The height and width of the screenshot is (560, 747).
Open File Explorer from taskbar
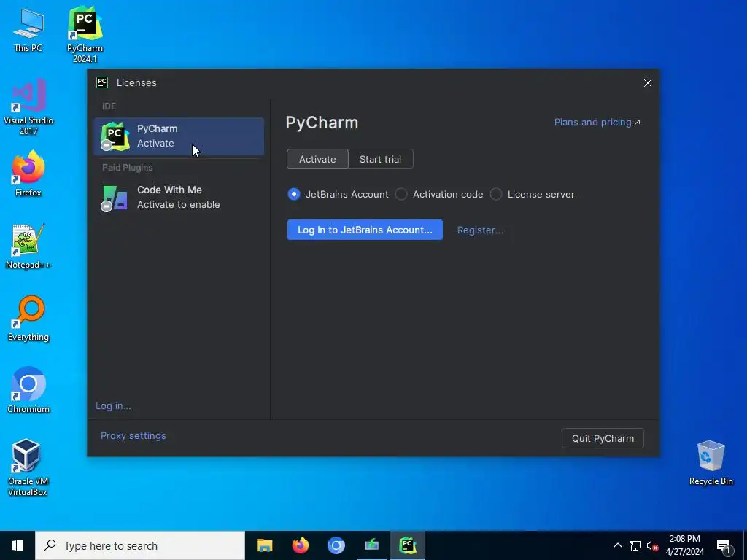pos(264,545)
